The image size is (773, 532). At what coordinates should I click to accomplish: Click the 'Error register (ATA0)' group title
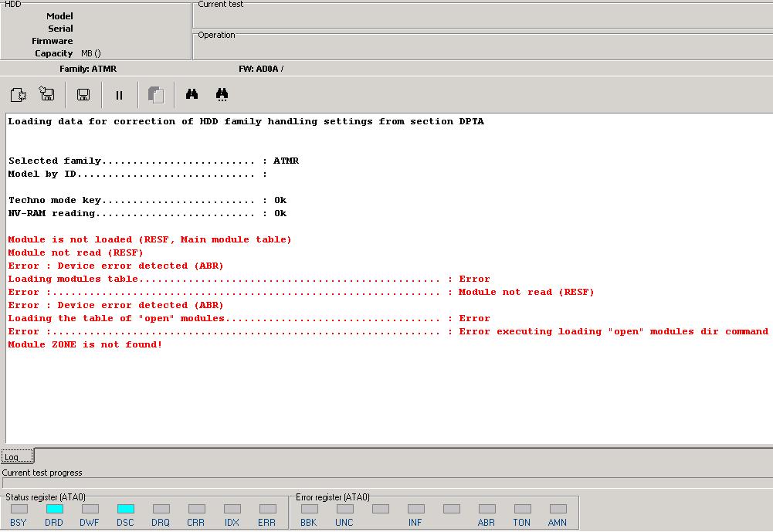(333, 497)
